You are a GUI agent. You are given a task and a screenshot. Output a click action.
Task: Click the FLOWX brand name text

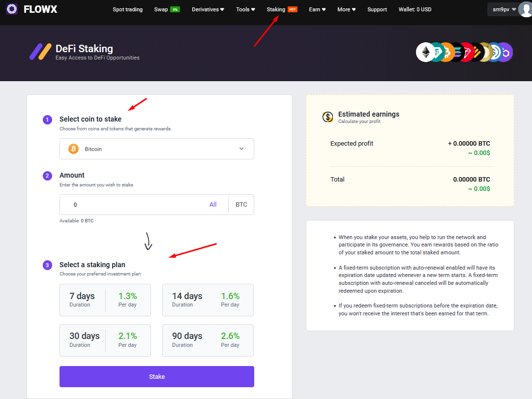point(40,9)
